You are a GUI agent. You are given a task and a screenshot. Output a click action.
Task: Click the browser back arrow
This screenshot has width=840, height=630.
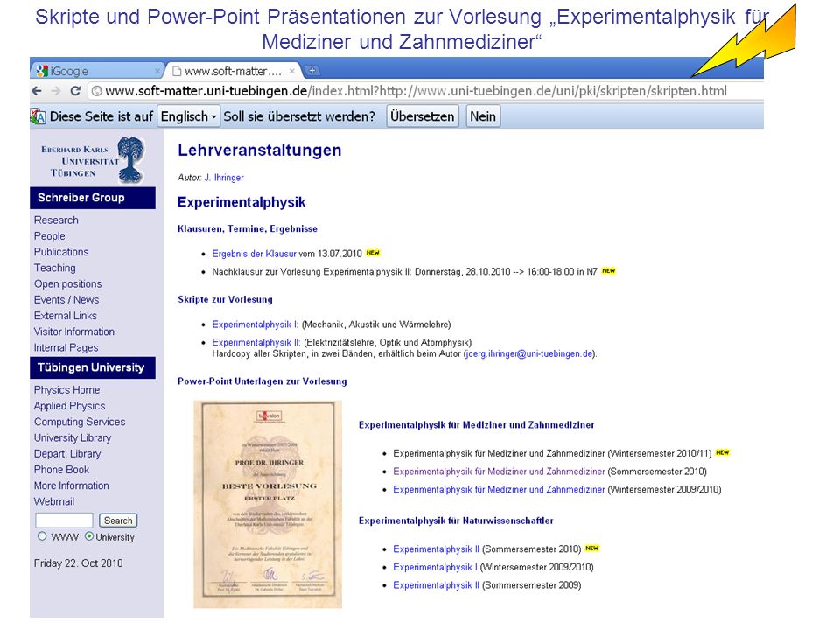pyautogui.click(x=37, y=91)
